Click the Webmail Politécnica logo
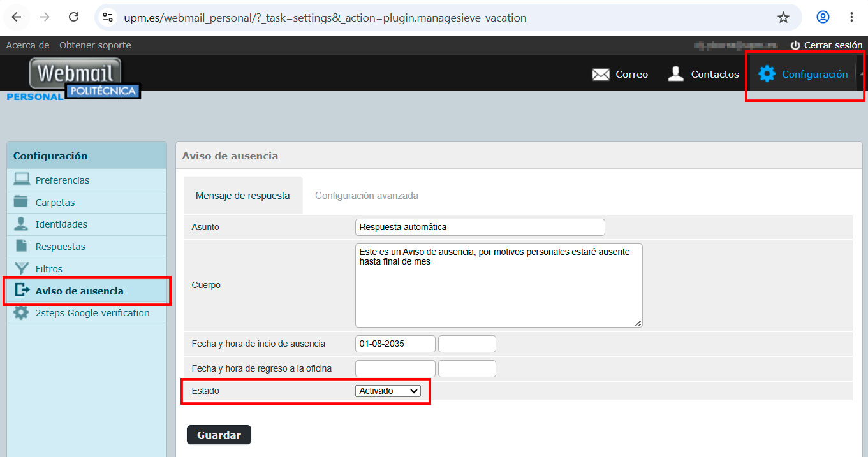868x457 pixels. point(75,79)
